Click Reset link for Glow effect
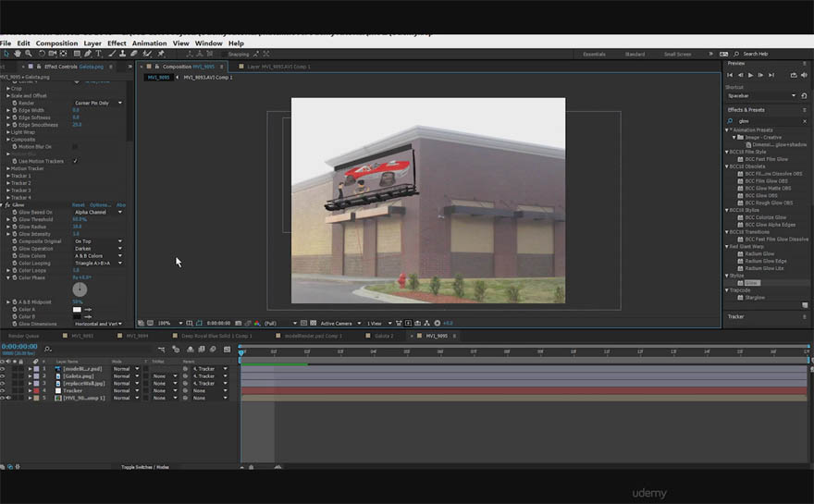Screen dimensions: 814x504 tap(79, 205)
